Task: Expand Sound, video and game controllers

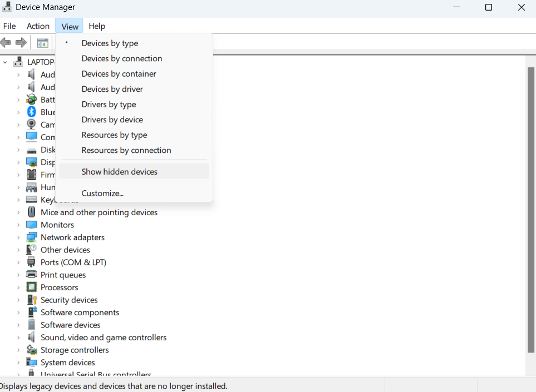Action: pyautogui.click(x=18, y=338)
